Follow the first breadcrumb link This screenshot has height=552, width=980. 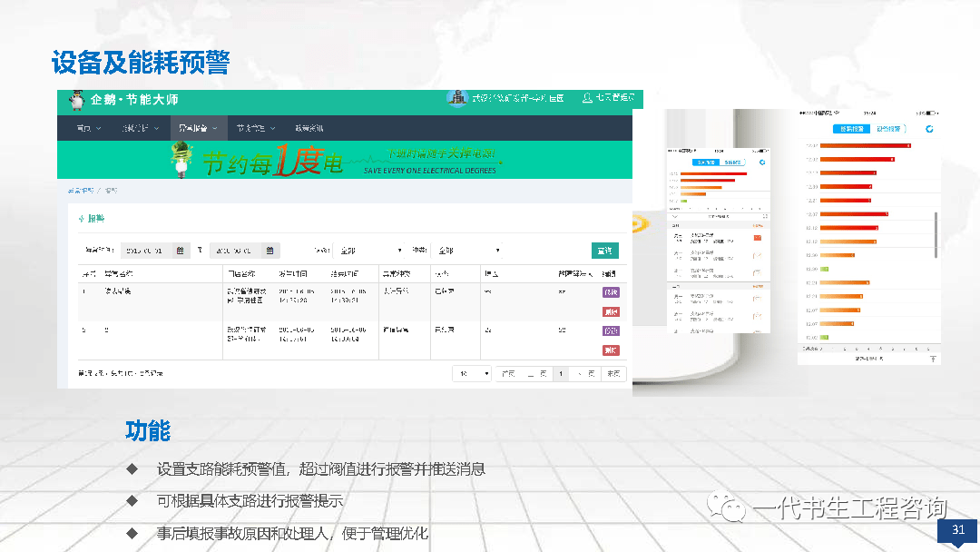(81, 190)
